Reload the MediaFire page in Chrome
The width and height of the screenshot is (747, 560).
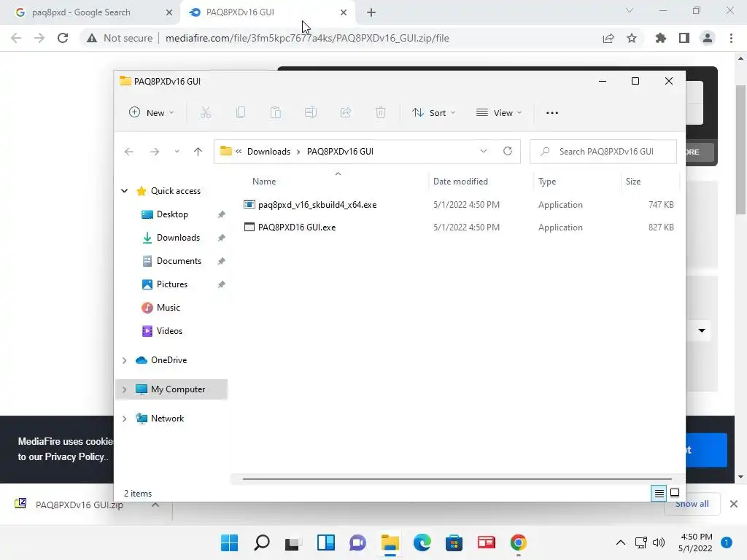click(x=63, y=38)
